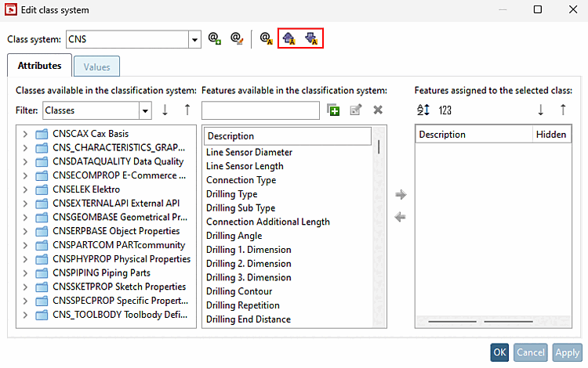Click the features list vertical scrollbar
The height and width of the screenshot is (368, 588).
point(379,229)
